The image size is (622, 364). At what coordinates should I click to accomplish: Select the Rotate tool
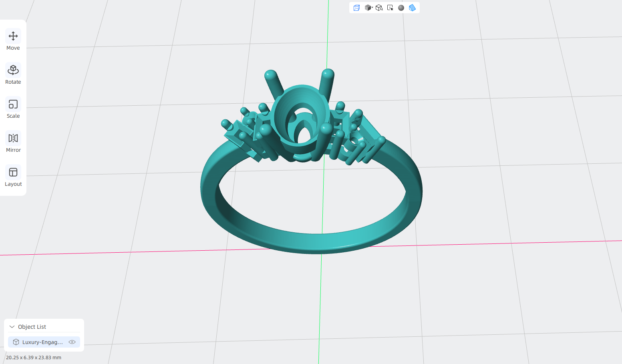(x=13, y=74)
